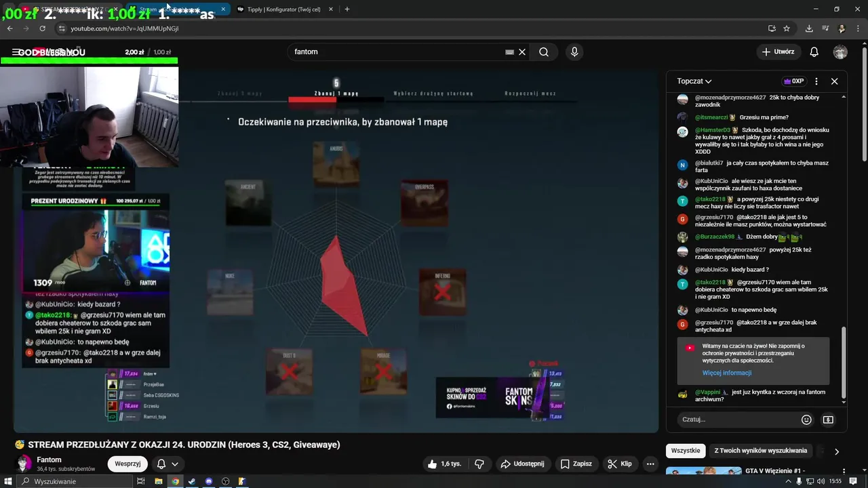Open File Explorer from the taskbar

159,481
